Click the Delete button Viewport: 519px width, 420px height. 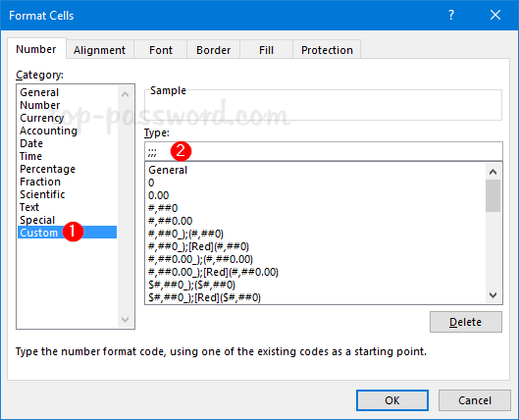(x=466, y=322)
